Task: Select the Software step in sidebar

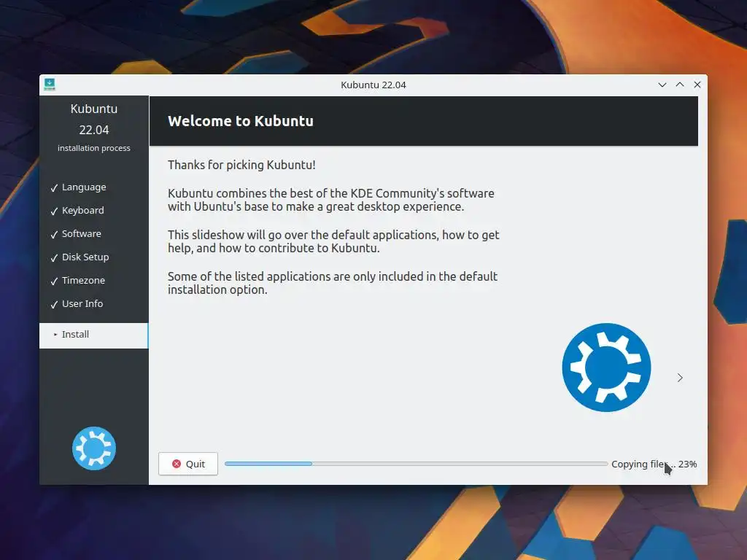Action: tap(82, 234)
